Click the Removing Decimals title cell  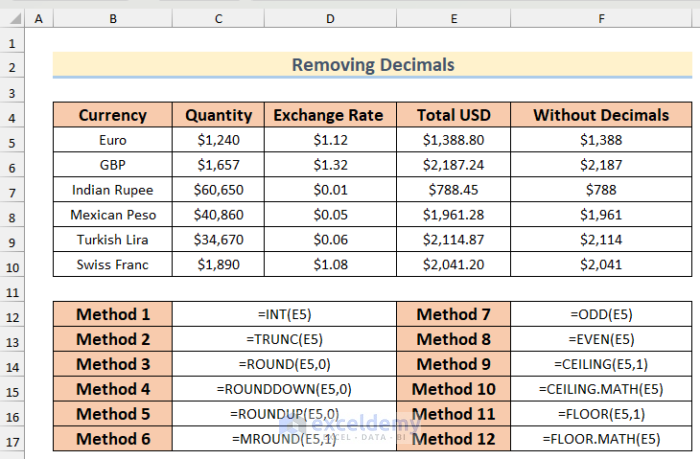(x=373, y=65)
